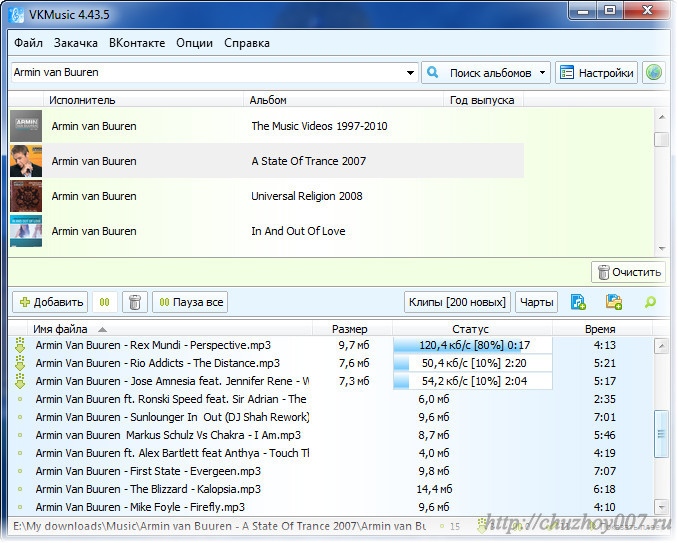The width and height of the screenshot is (678, 543).
Task: Select A State Of Trance 2007 cover thumbnail
Action: (x=26, y=161)
